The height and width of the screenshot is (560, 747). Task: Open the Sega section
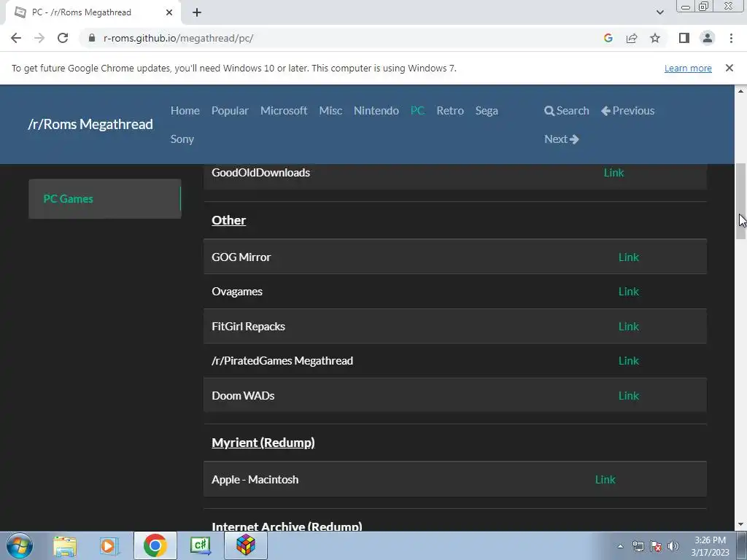click(x=487, y=111)
